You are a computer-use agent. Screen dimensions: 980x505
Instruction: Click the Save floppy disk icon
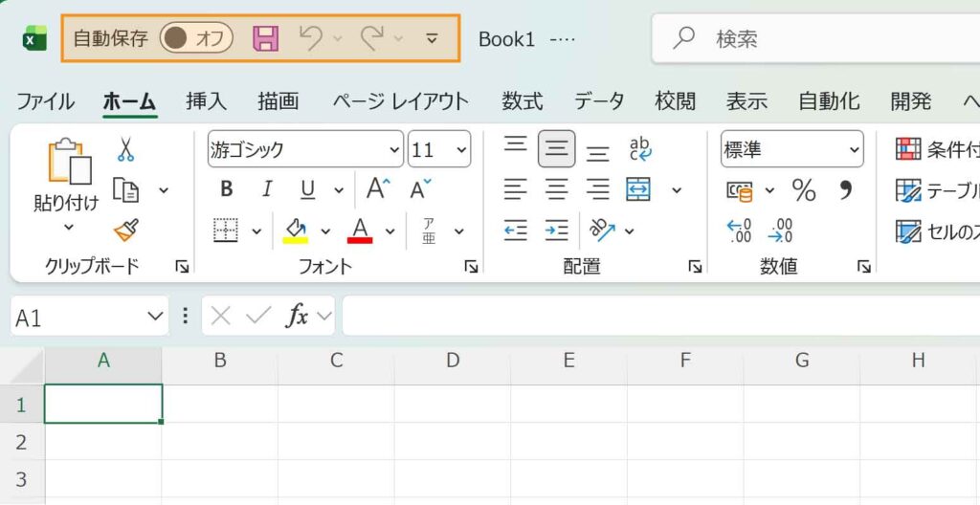click(x=265, y=38)
